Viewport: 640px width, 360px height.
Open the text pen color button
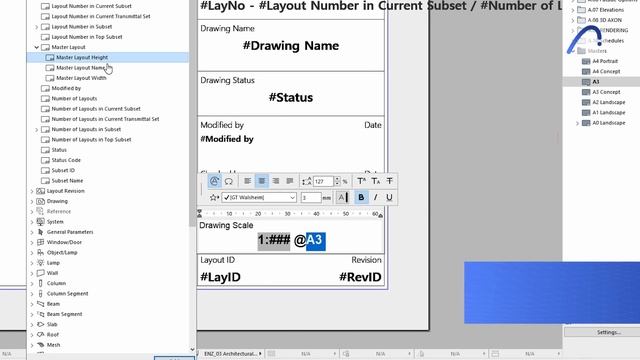coord(342,198)
